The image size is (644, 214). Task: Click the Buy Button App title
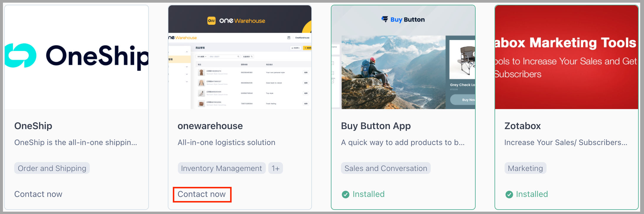point(376,126)
